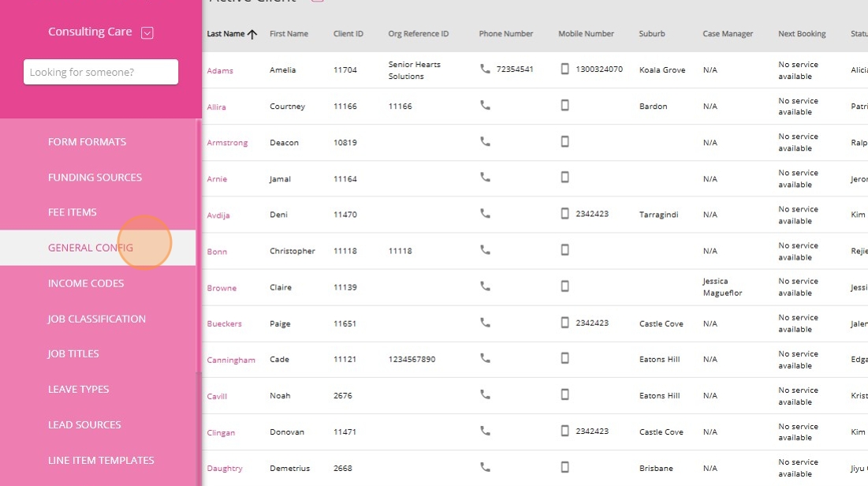
Task: Open FEE ITEMS in sidebar
Action: [72, 212]
